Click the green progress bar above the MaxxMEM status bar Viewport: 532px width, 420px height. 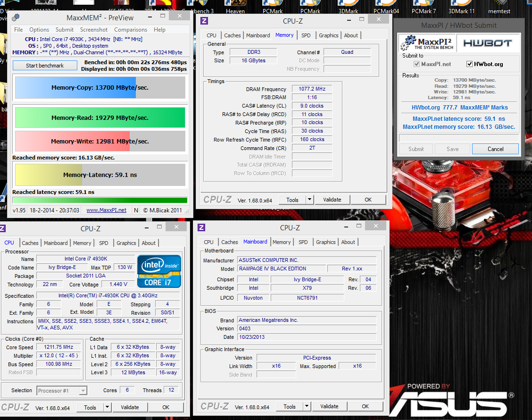(x=100, y=200)
